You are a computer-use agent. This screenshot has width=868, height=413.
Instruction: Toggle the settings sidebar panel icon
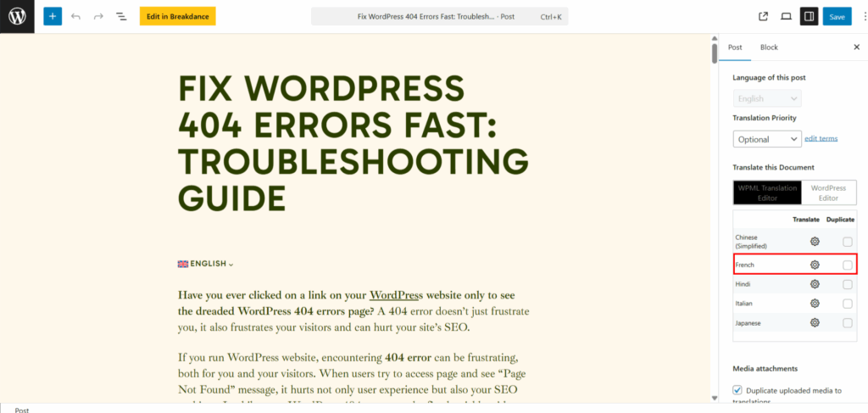point(809,16)
